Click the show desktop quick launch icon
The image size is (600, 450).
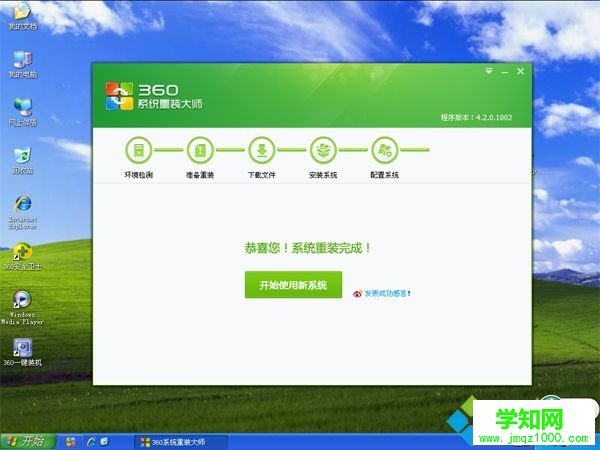[x=104, y=442]
